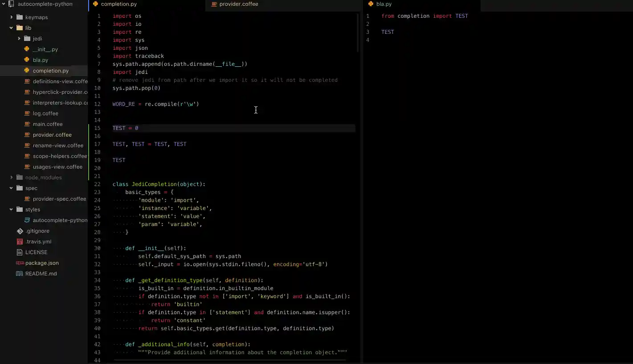Expand the keymaps folder

coord(12,17)
